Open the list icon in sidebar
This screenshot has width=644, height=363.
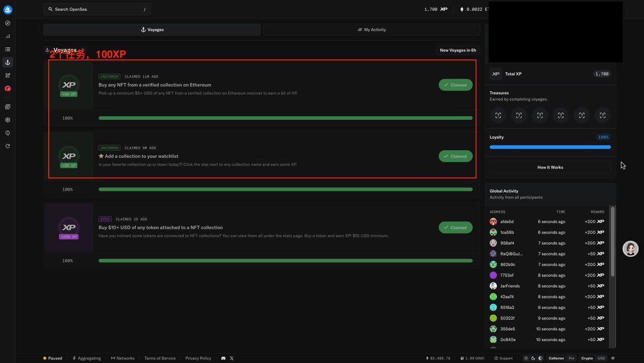click(x=8, y=49)
